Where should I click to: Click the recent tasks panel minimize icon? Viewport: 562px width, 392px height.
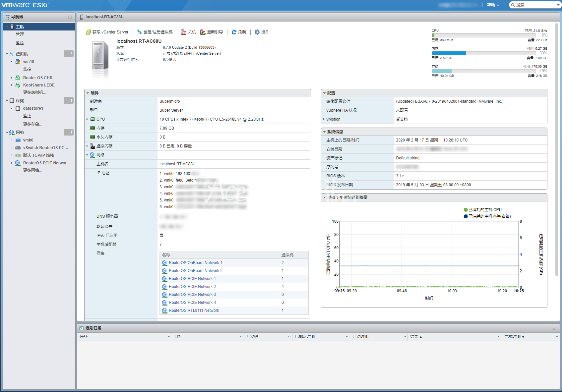pos(554,328)
